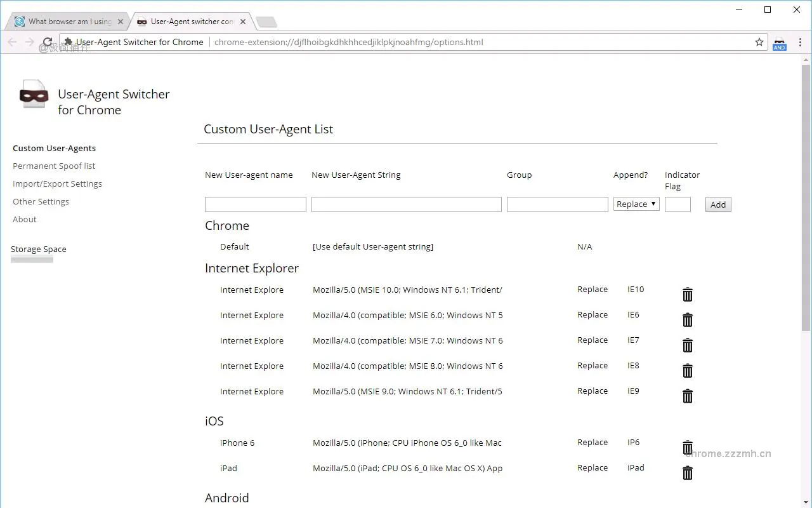Screen dimensions: 812x508
Task: Reload the page
Action: pyautogui.click(x=48, y=42)
